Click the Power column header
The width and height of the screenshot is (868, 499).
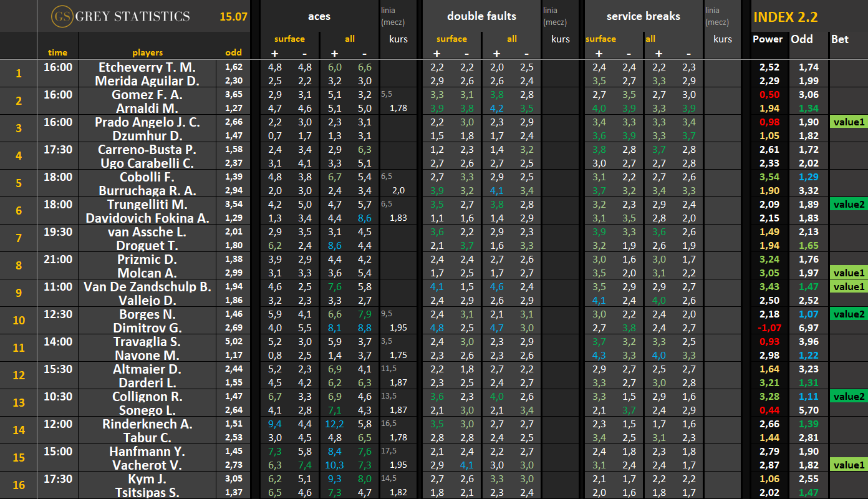(768, 39)
